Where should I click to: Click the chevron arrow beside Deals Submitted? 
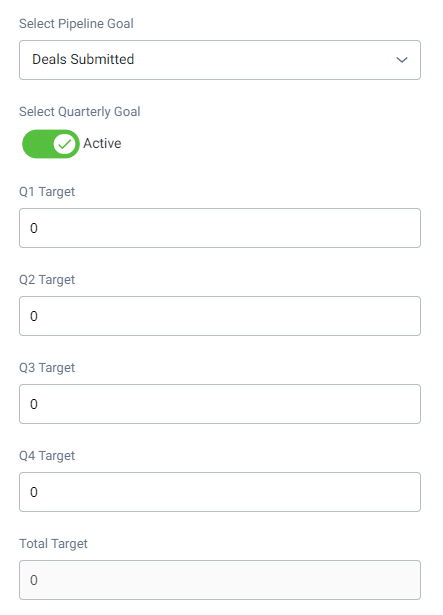click(402, 60)
